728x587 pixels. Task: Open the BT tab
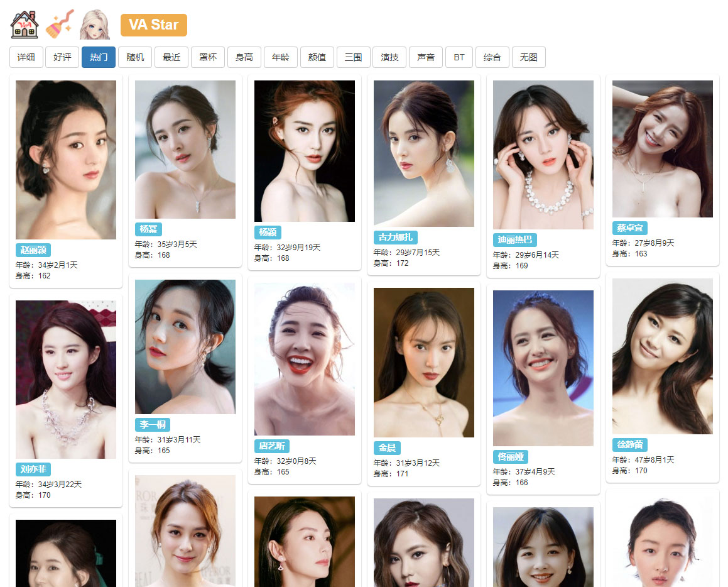[459, 57]
